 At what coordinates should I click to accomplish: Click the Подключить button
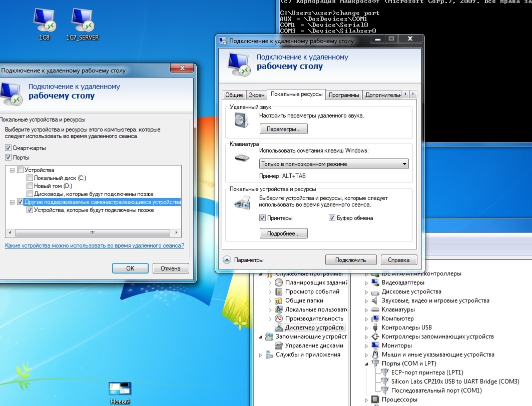coord(350,260)
